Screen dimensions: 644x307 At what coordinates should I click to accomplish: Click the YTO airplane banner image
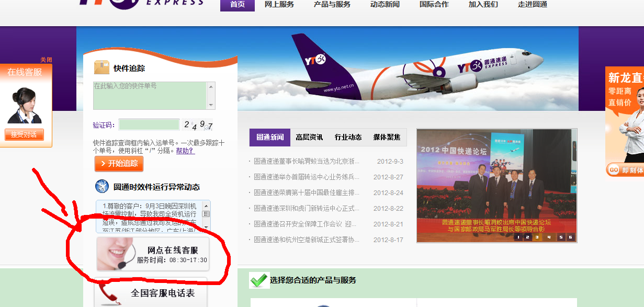pos(408,69)
